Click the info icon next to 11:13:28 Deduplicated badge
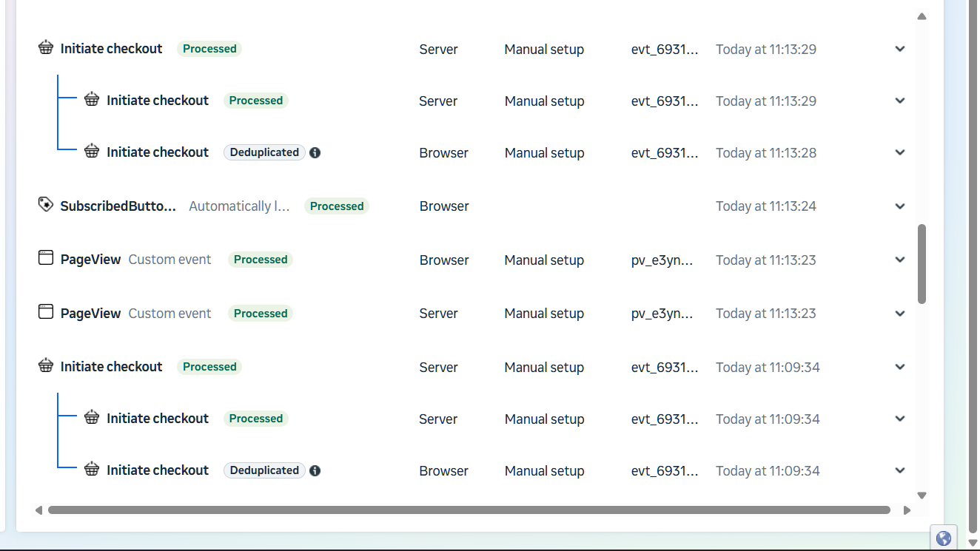980x551 pixels. 315,153
